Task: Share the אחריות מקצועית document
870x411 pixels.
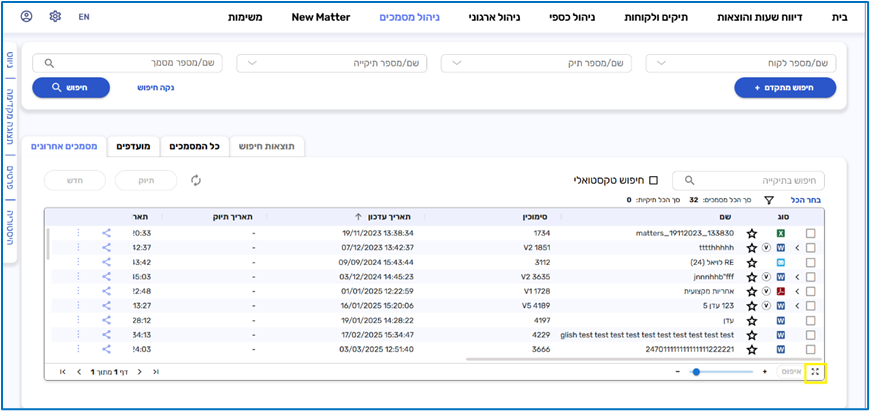Action: click(x=107, y=291)
